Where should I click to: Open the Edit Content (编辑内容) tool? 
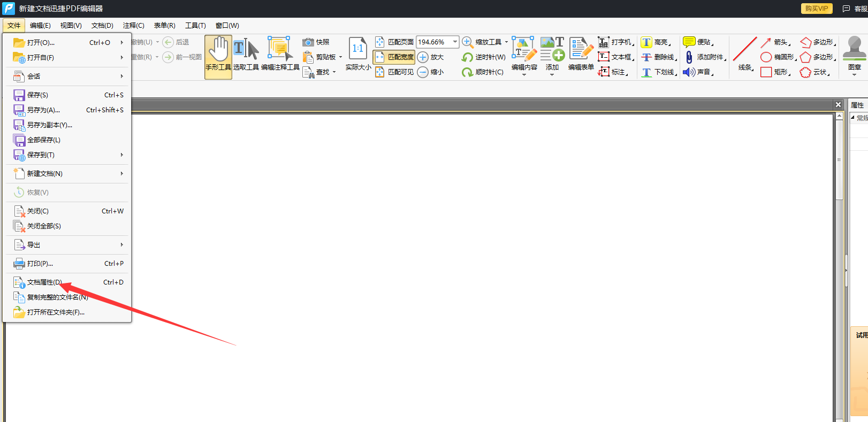[524, 57]
